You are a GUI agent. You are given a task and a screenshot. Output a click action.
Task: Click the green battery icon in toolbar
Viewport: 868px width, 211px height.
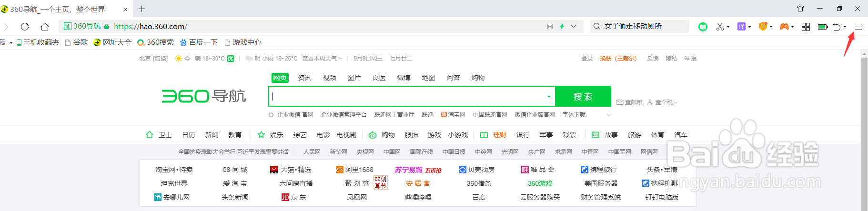tap(823, 27)
